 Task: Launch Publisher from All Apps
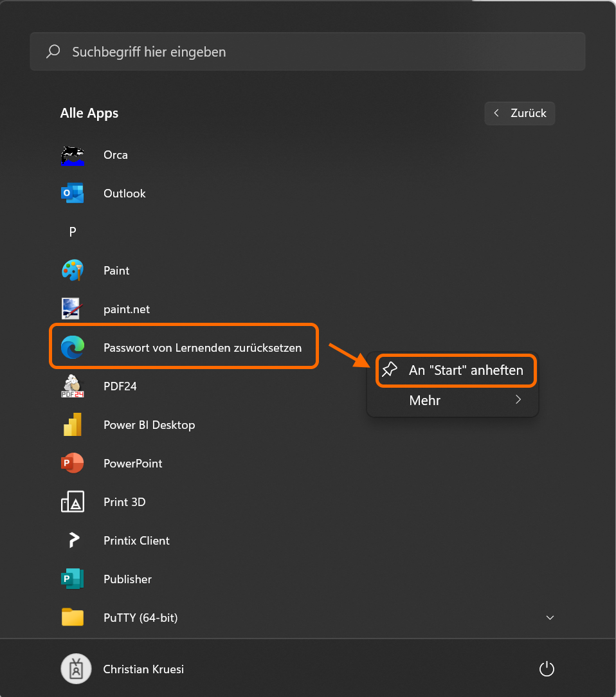tap(127, 579)
